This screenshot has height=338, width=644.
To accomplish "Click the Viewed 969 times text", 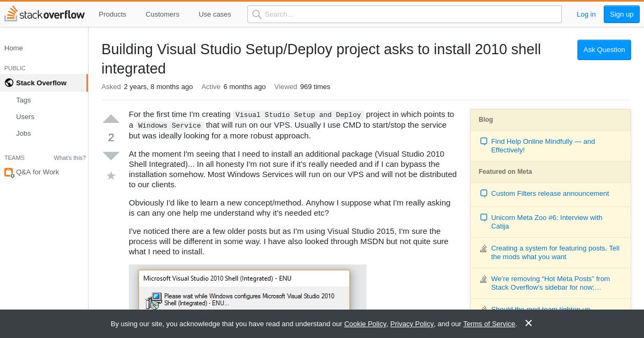I will [302, 87].
